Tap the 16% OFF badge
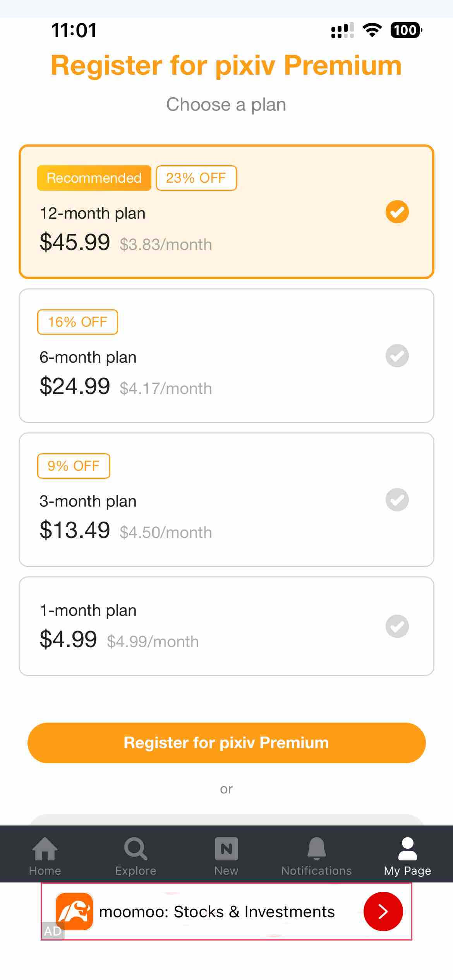453x980 pixels. pos(77,322)
